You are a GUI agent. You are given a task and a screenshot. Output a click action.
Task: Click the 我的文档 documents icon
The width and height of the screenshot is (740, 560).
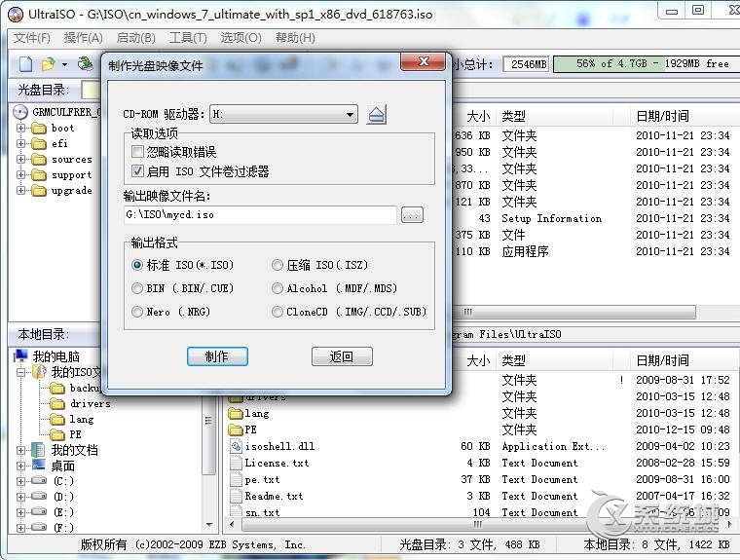pos(38,450)
